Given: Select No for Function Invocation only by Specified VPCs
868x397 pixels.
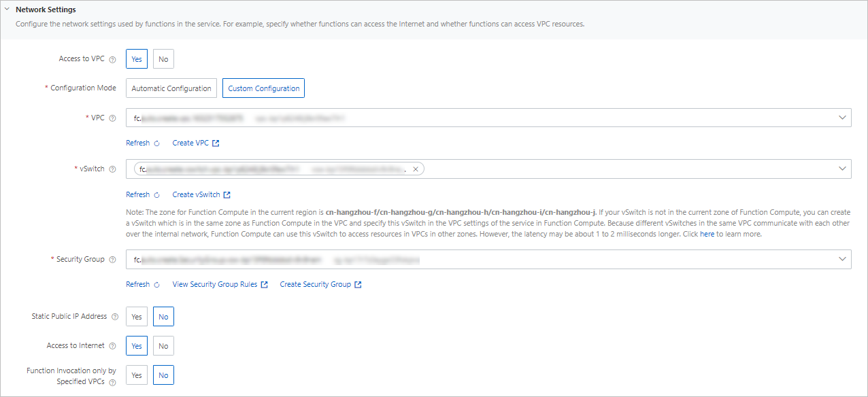Looking at the screenshot, I should click(163, 375).
